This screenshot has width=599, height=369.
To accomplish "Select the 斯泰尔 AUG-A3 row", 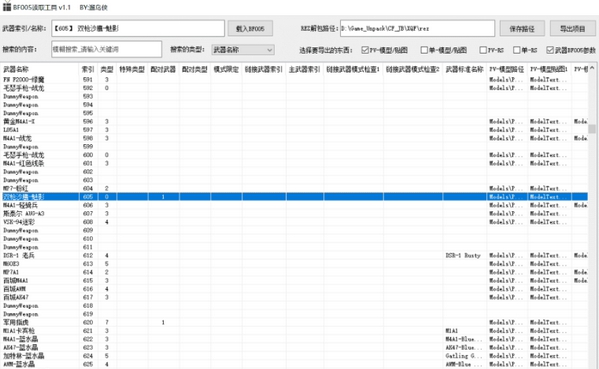I will (x=294, y=214).
